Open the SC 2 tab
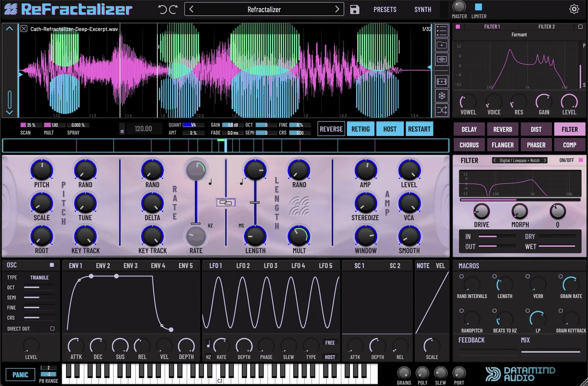Image resolution: width=588 pixels, height=386 pixels. point(395,266)
